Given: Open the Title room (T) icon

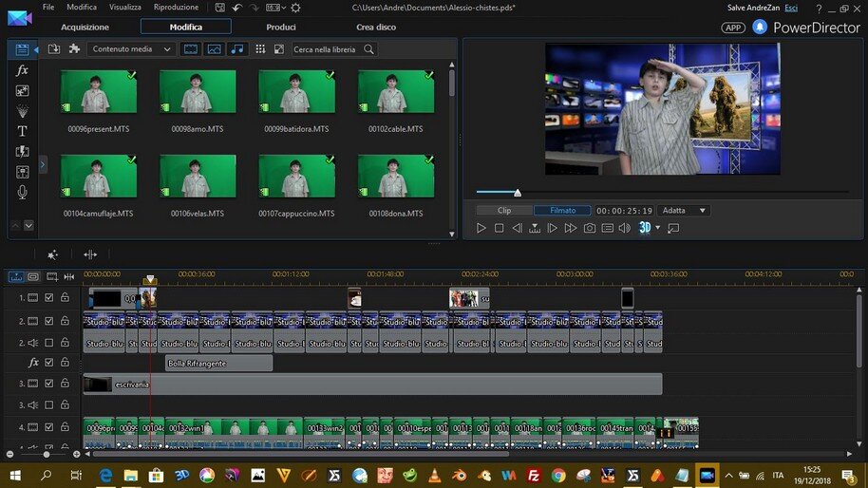Looking at the screenshot, I should 22,132.
